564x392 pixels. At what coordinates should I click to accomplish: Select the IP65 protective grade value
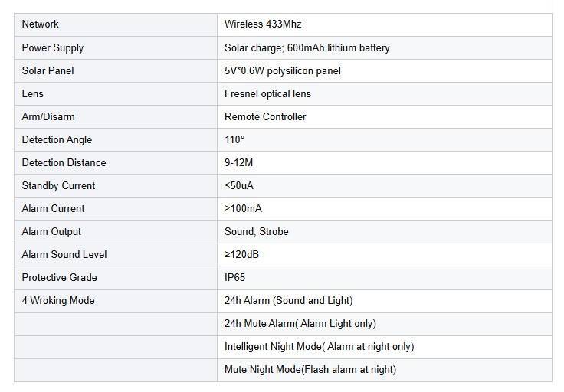[236, 277]
